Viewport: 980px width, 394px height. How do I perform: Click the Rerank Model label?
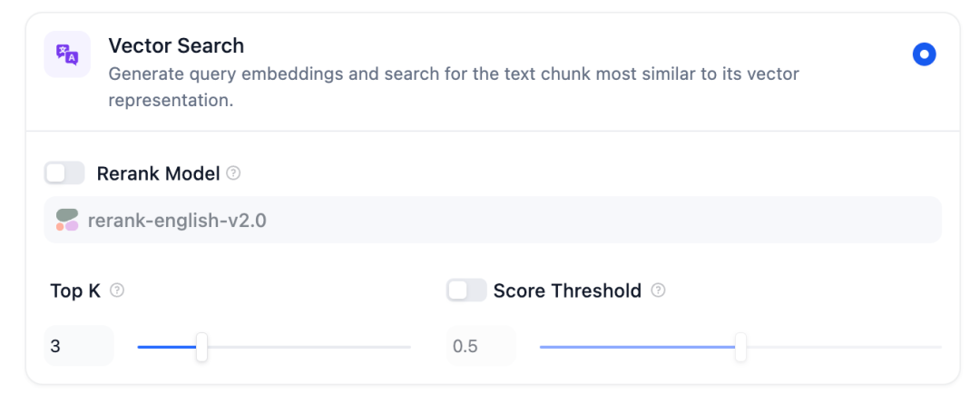click(158, 173)
